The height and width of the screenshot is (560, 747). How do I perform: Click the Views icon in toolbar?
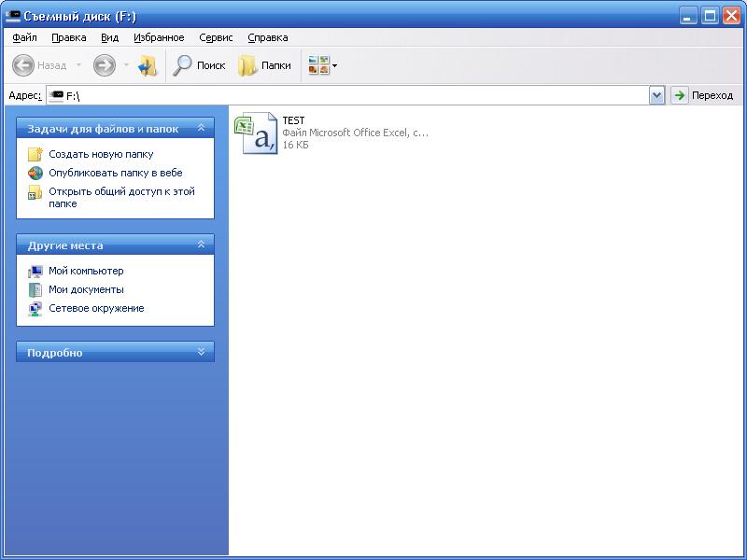click(x=319, y=65)
